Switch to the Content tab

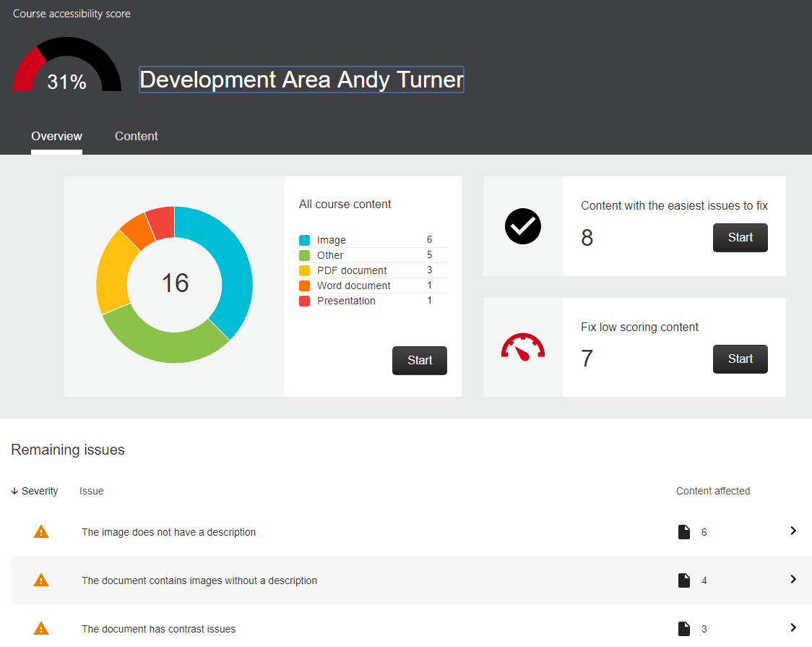pos(136,136)
